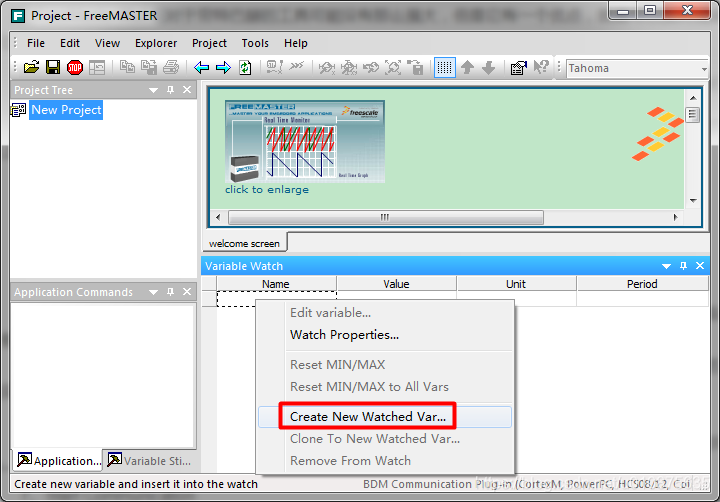Open the File menu
The width and height of the screenshot is (720, 502).
(36, 43)
